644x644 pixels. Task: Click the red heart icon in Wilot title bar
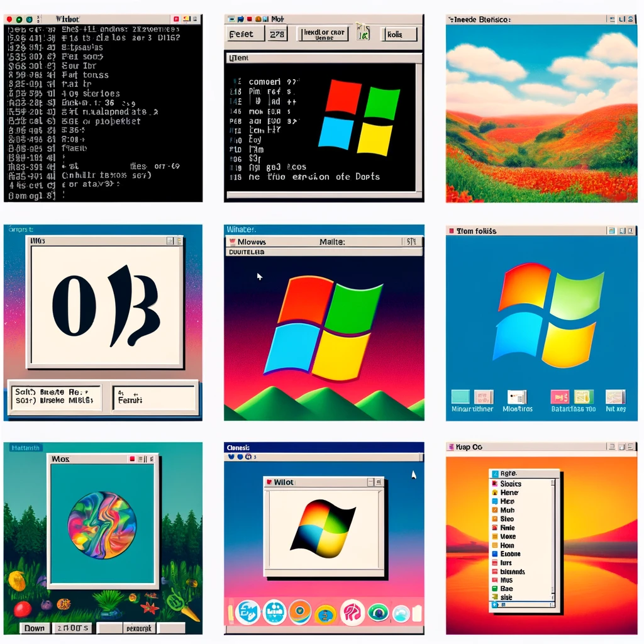coord(269,482)
